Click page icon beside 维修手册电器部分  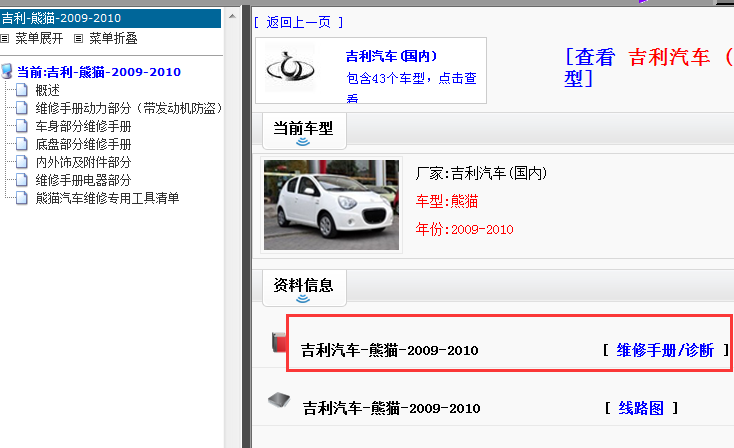click(22, 179)
